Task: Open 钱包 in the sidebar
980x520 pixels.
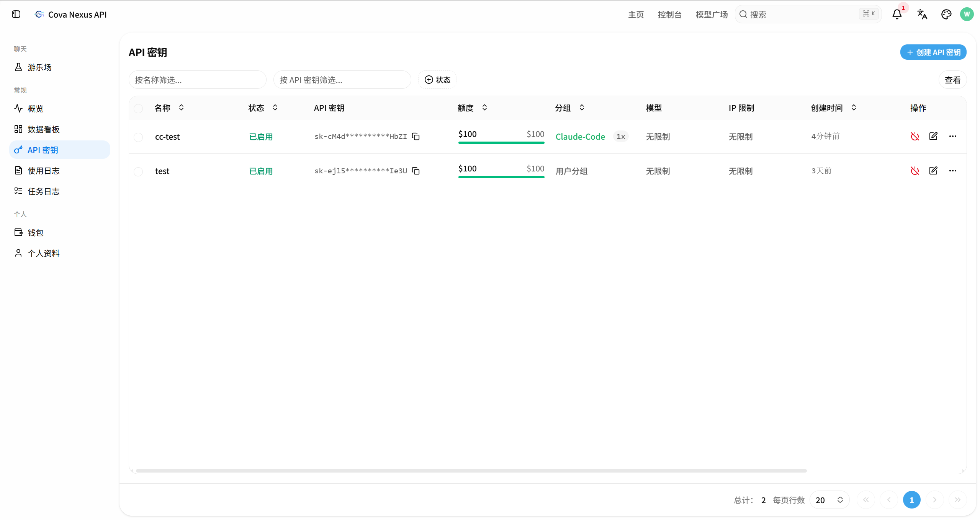Action: pyautogui.click(x=60, y=233)
